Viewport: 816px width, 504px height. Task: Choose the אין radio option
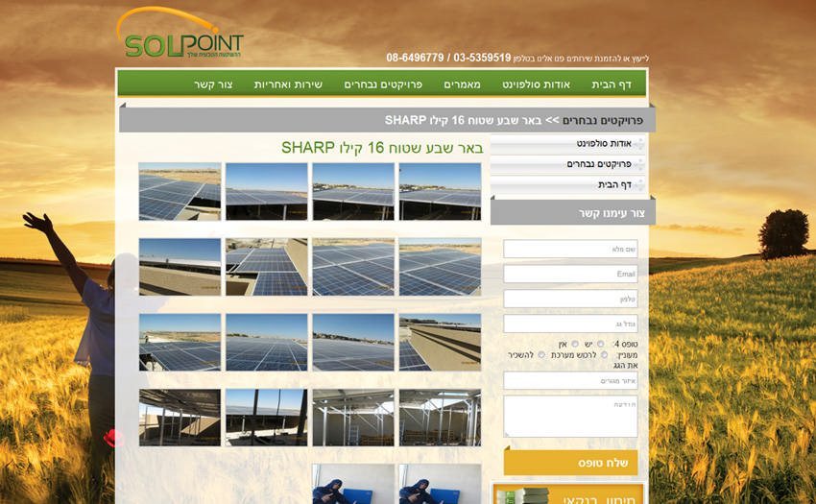coord(575,344)
